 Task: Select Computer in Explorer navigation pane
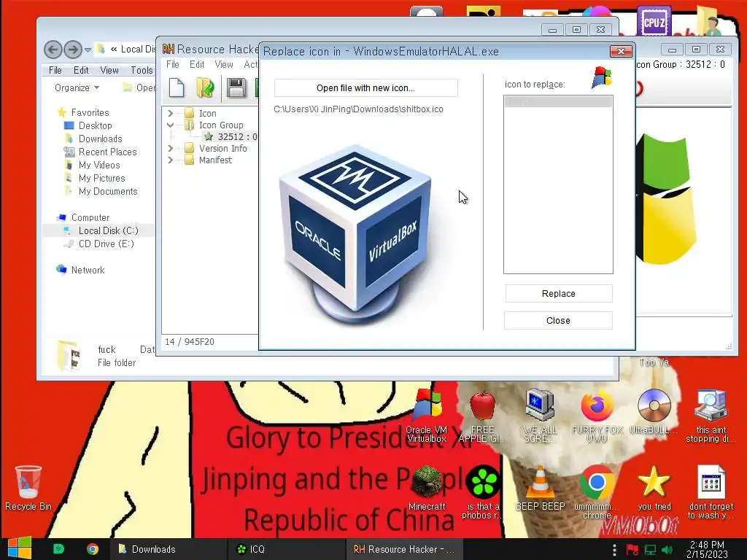[90, 217]
